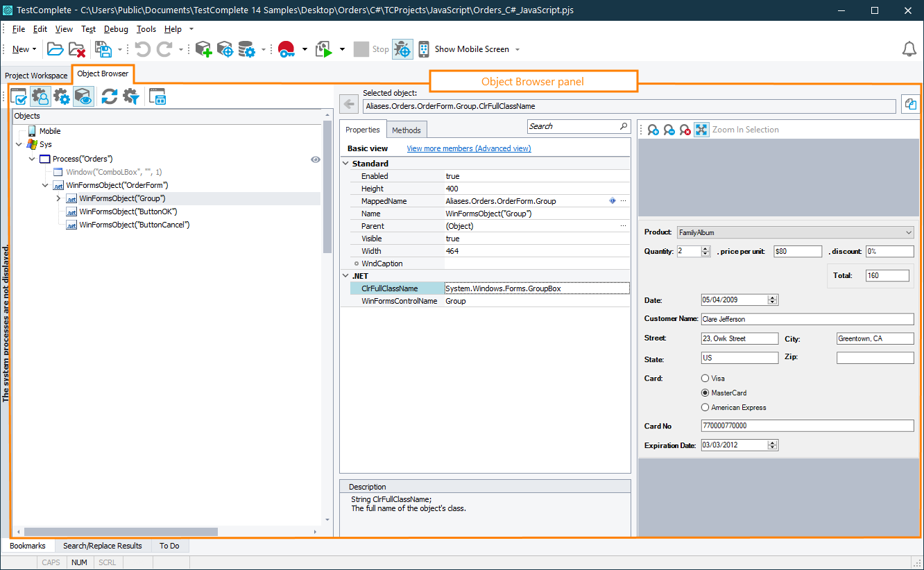Viewport: 924px width, 570px height.
Task: Select the Mobile node in Objects tree
Action: pyautogui.click(x=50, y=131)
